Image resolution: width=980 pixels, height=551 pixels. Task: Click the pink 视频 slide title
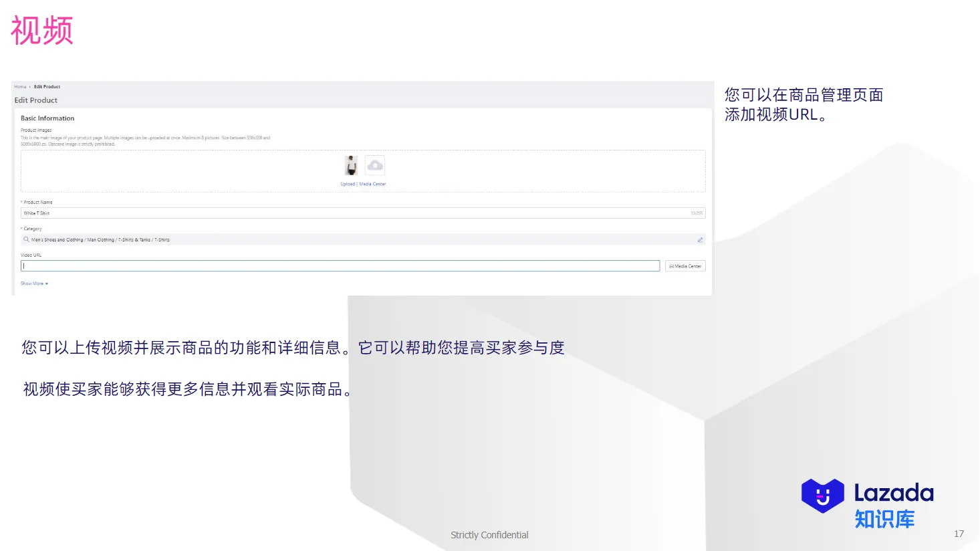point(41,31)
